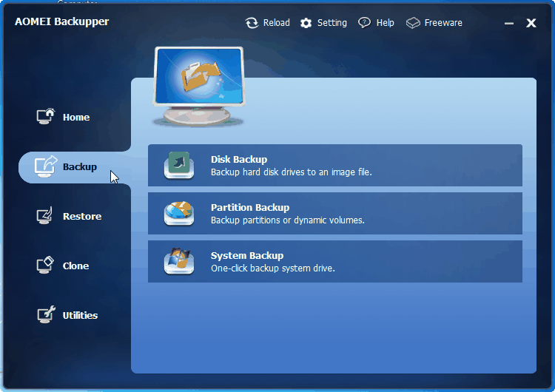Switch to the Utilities section

(80, 315)
